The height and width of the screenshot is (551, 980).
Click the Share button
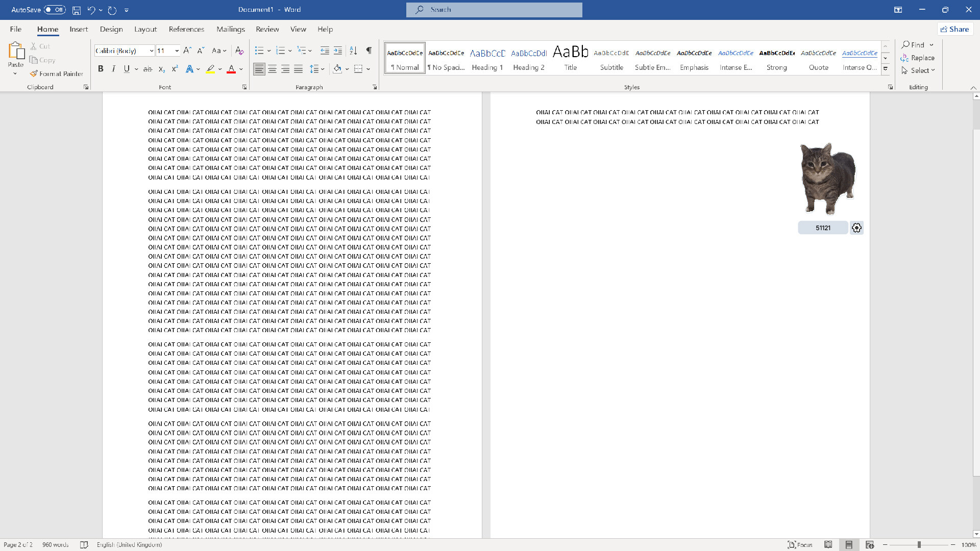coord(955,29)
